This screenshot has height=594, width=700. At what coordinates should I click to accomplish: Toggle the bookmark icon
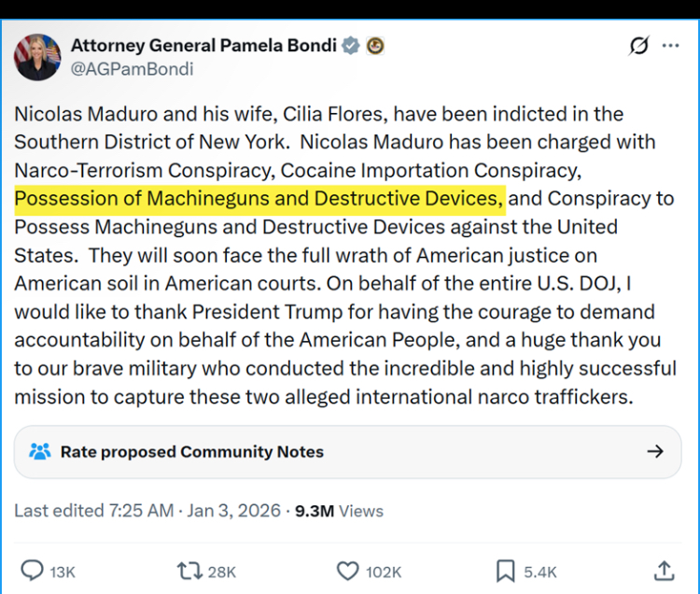click(x=505, y=571)
